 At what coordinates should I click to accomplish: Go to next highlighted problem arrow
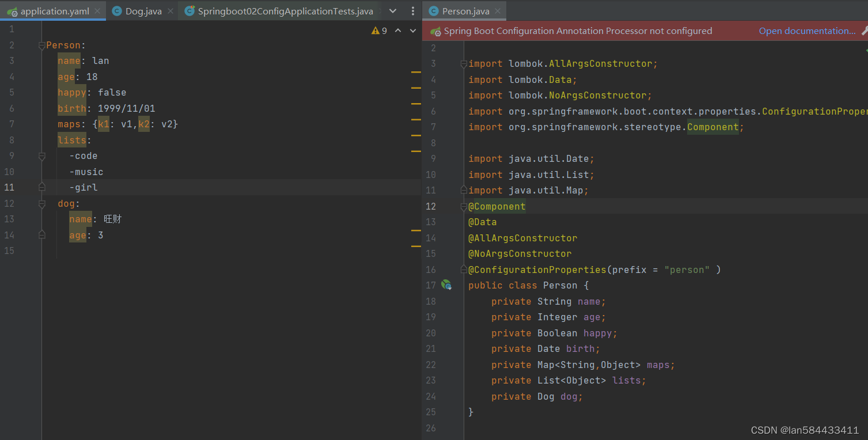point(412,31)
